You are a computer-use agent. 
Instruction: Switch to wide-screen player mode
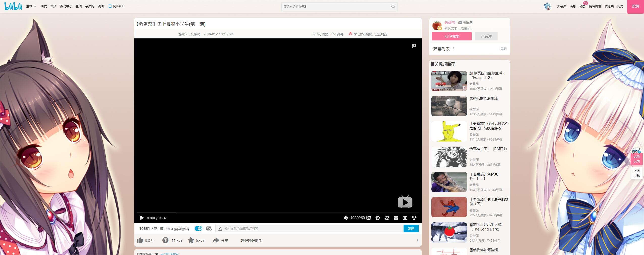coord(396,218)
